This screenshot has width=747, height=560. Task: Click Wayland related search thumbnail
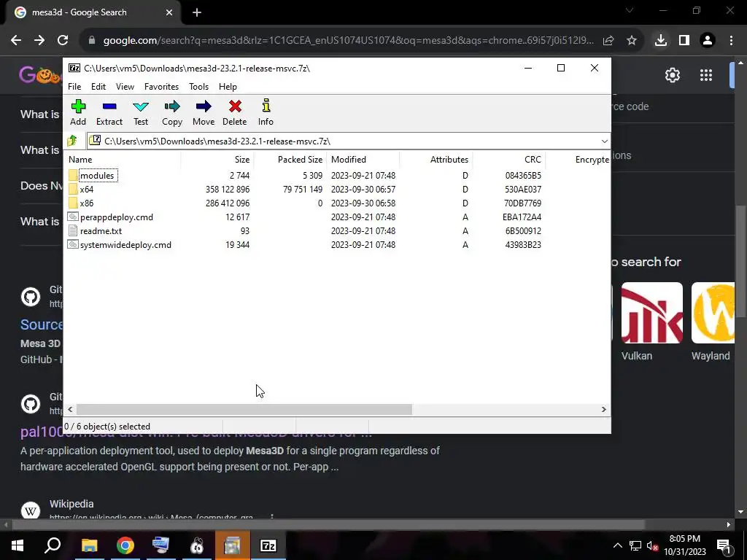click(x=713, y=313)
